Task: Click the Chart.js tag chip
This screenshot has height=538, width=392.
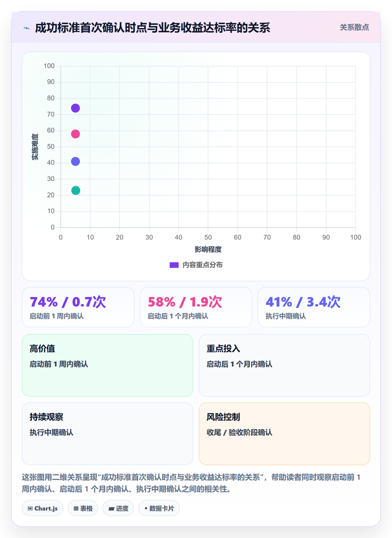Action: click(43, 508)
